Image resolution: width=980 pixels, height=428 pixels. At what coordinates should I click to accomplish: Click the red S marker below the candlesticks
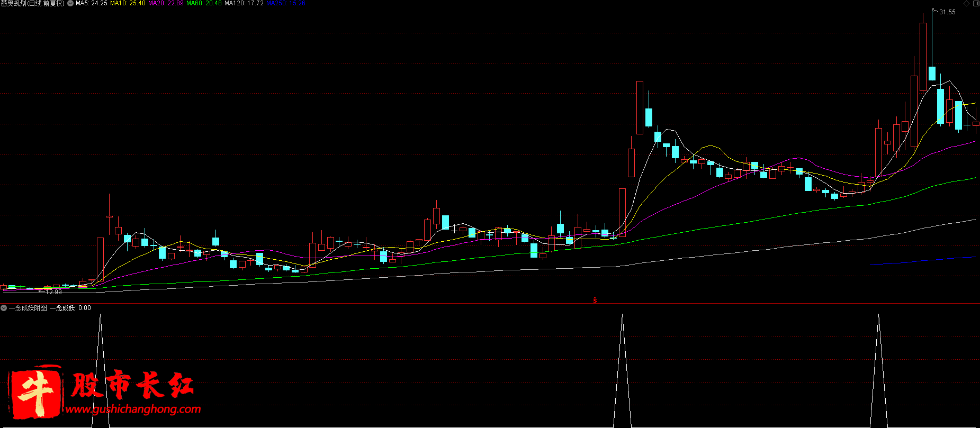595,300
